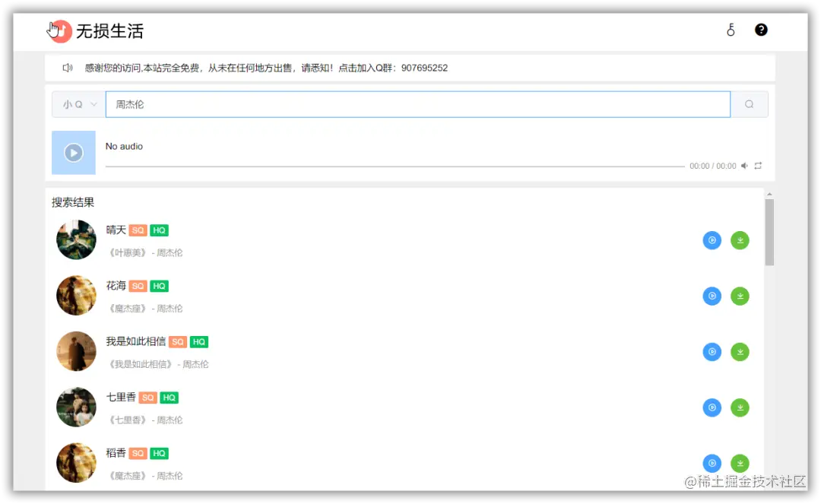Click the 稻香 album cover thumbnail
This screenshot has height=504, width=821.
[77, 463]
